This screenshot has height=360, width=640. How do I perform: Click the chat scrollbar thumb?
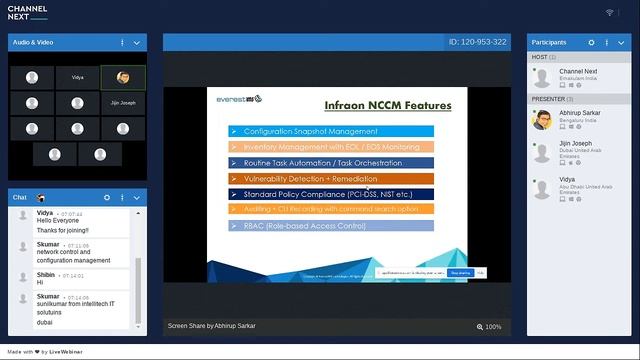click(x=138, y=291)
